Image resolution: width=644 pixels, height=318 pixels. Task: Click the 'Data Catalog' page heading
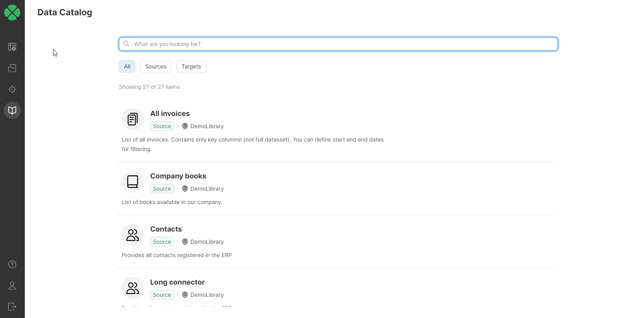point(65,12)
